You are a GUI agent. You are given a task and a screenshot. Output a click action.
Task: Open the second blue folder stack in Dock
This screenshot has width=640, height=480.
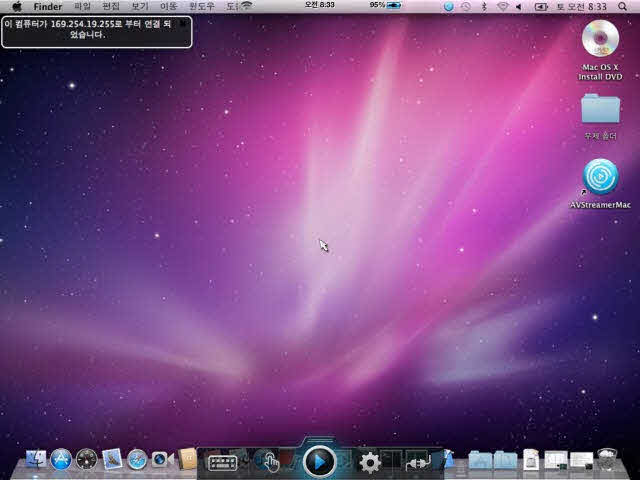[x=505, y=460]
